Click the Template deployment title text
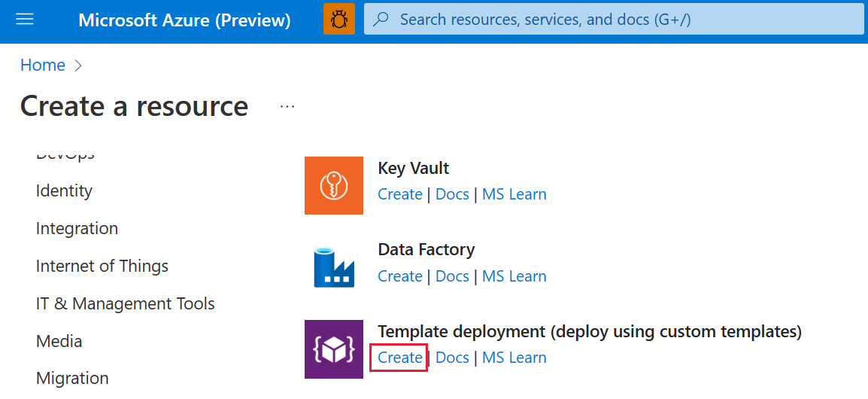 [590, 332]
